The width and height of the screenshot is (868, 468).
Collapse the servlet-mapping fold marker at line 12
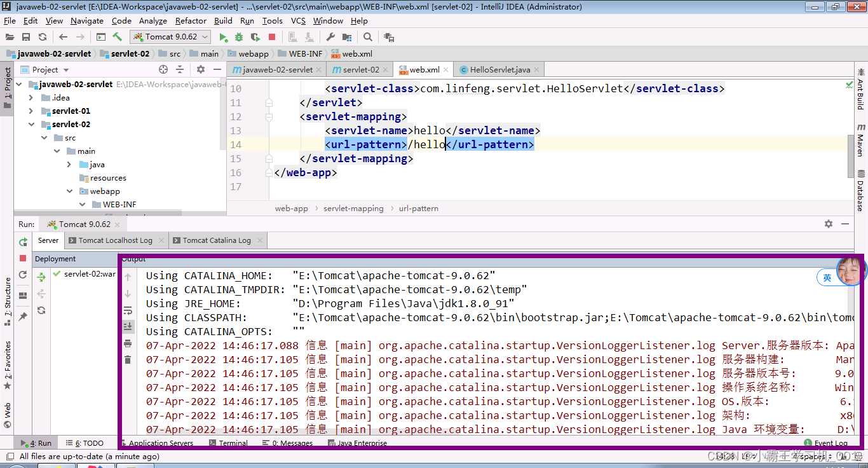269,116
